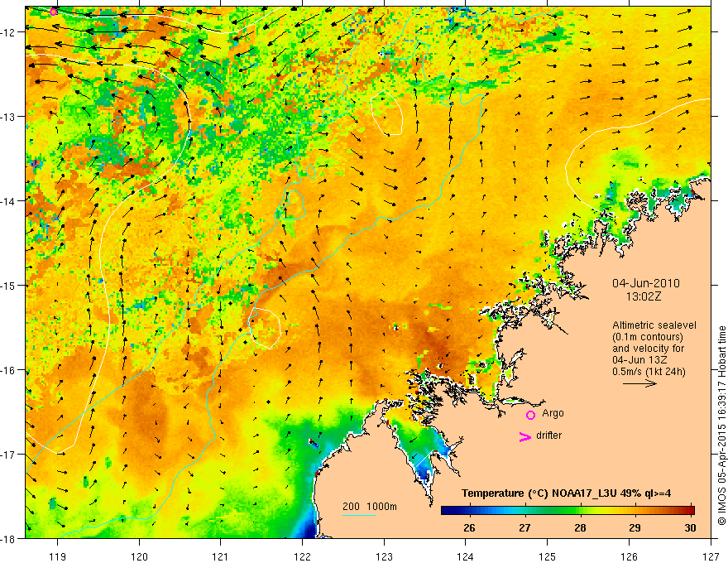Click the Argo float marker near 119E 12S
This screenshot has width=728, height=563.
click(54, 12)
